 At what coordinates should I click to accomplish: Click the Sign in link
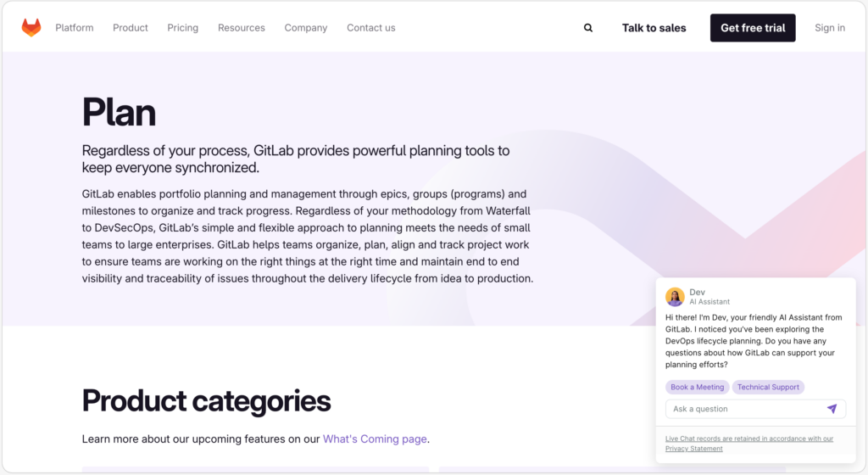click(830, 28)
